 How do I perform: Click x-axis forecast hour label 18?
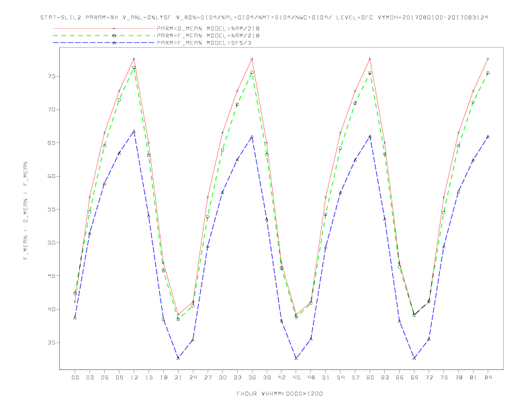[x=163, y=377]
